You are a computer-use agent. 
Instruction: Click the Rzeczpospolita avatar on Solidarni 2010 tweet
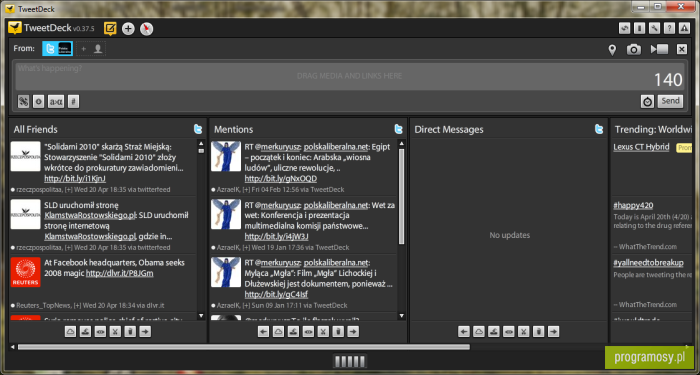pos(25,156)
